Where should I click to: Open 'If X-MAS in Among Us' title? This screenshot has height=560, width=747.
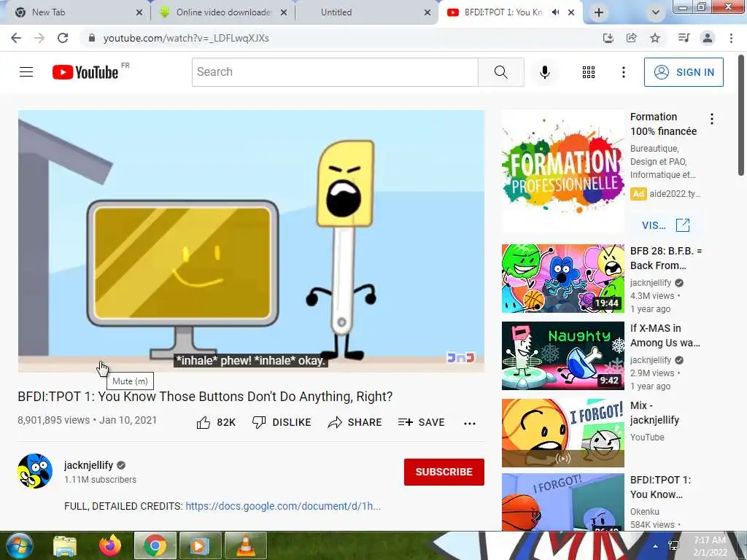click(x=665, y=335)
